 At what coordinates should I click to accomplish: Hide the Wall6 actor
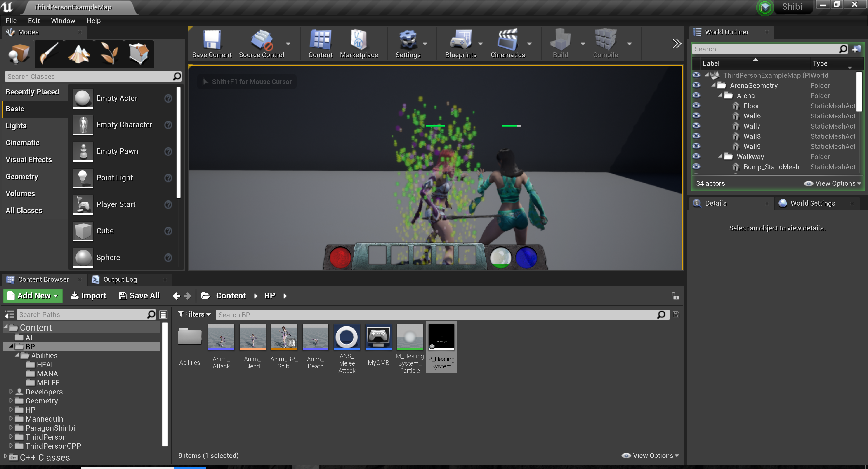click(696, 115)
